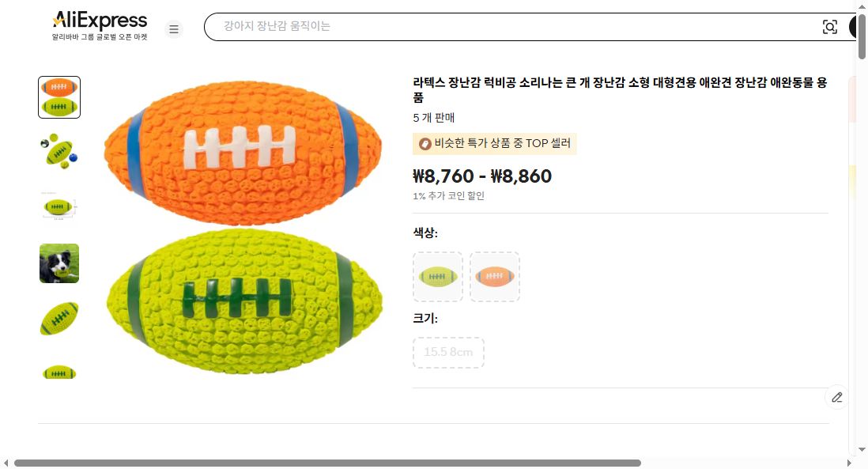Select the orange football color option
Viewport: 868px width, 469px height.
tap(495, 277)
